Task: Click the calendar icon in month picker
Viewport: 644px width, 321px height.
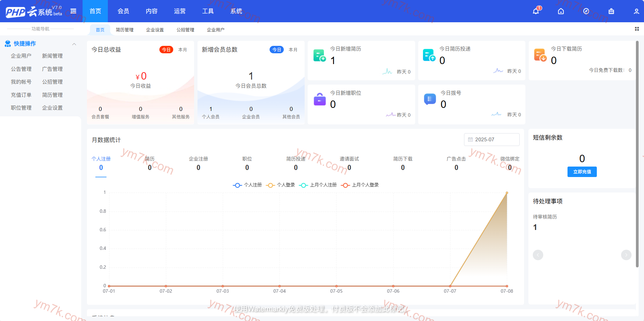Action: 470,140
